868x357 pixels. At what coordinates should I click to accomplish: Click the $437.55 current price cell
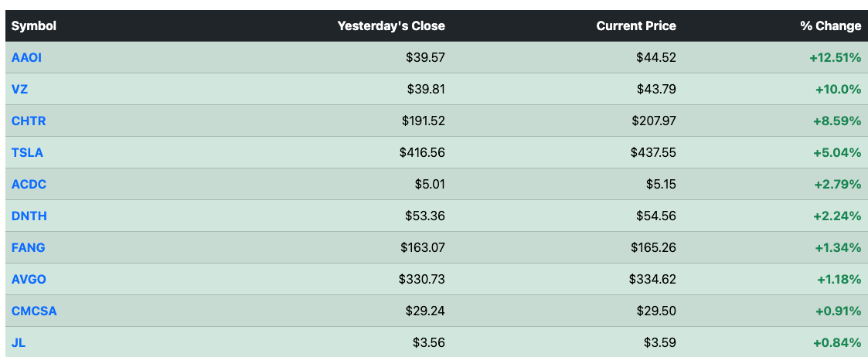652,152
